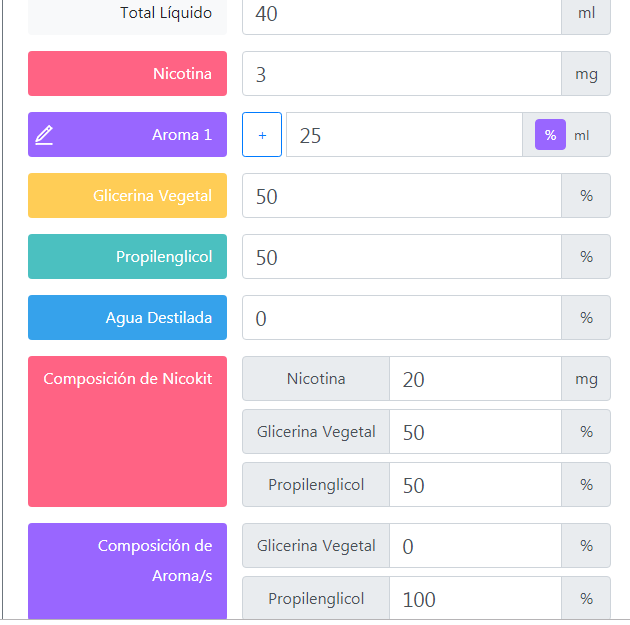Edit the Agua Destilada percentage field
Image resolution: width=630 pixels, height=625 pixels.
point(401,318)
